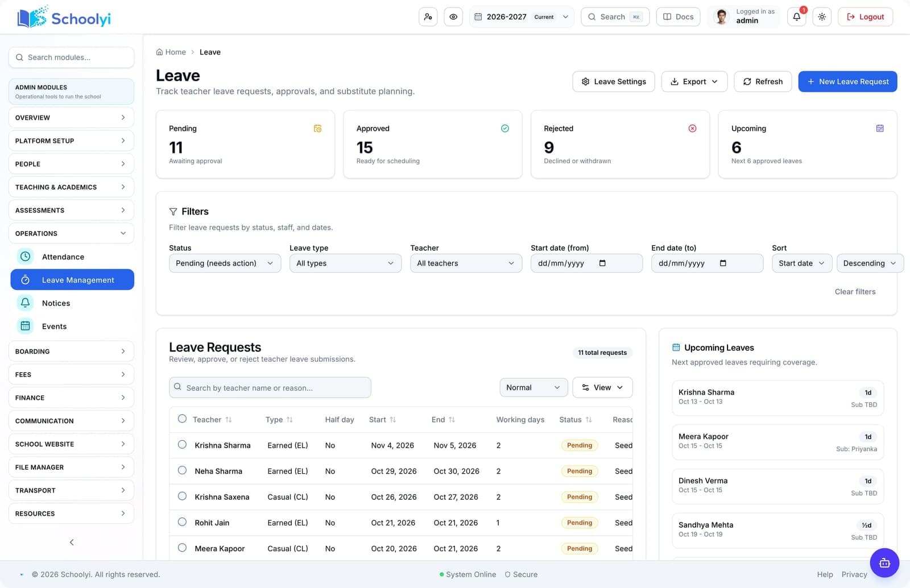This screenshot has width=910, height=588.
Task: Open the academic year 2026-2027 dropdown
Action: click(522, 17)
